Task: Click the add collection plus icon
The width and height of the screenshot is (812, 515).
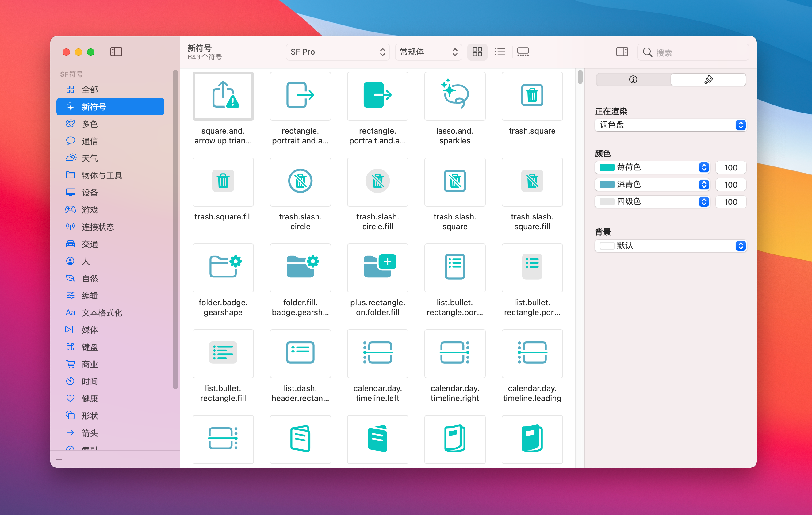Action: (x=59, y=459)
